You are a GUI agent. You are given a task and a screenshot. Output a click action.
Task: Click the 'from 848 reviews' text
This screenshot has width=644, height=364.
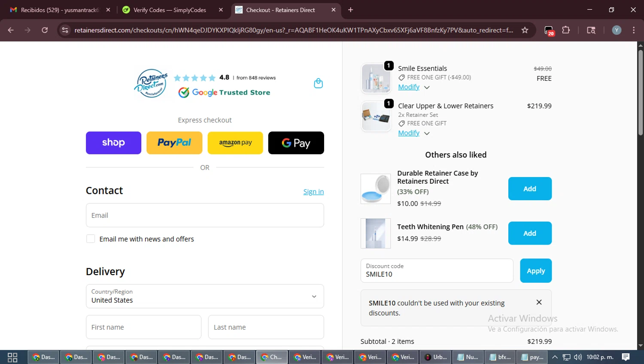tap(256, 78)
